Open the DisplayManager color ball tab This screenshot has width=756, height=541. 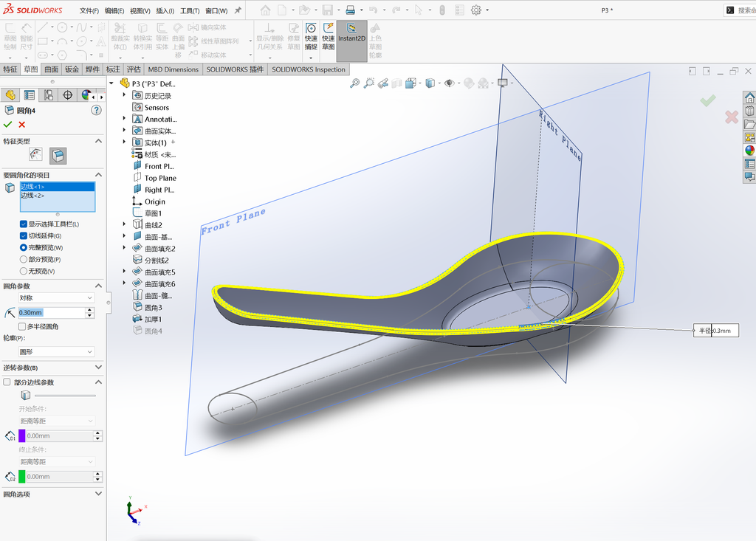coord(86,95)
